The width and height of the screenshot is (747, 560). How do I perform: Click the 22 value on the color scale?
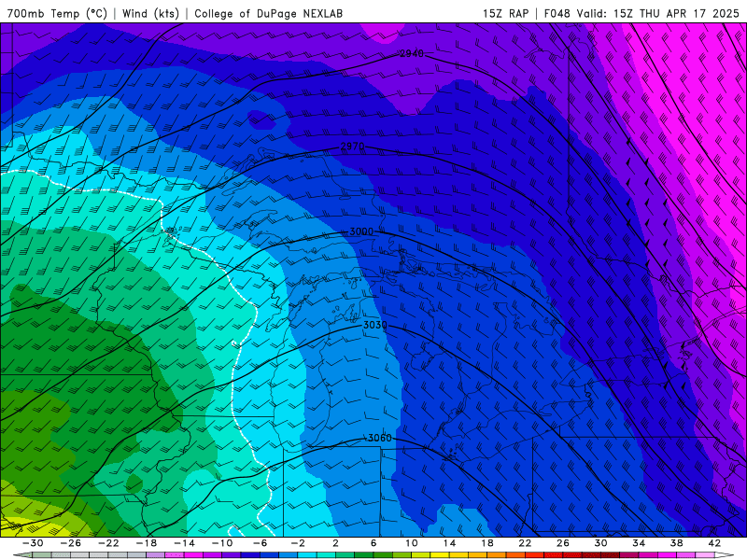coord(525,543)
